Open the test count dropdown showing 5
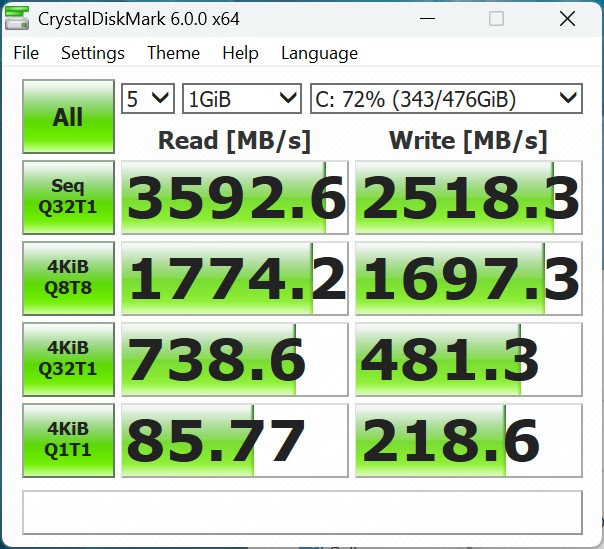The height and width of the screenshot is (549, 604). pos(148,99)
